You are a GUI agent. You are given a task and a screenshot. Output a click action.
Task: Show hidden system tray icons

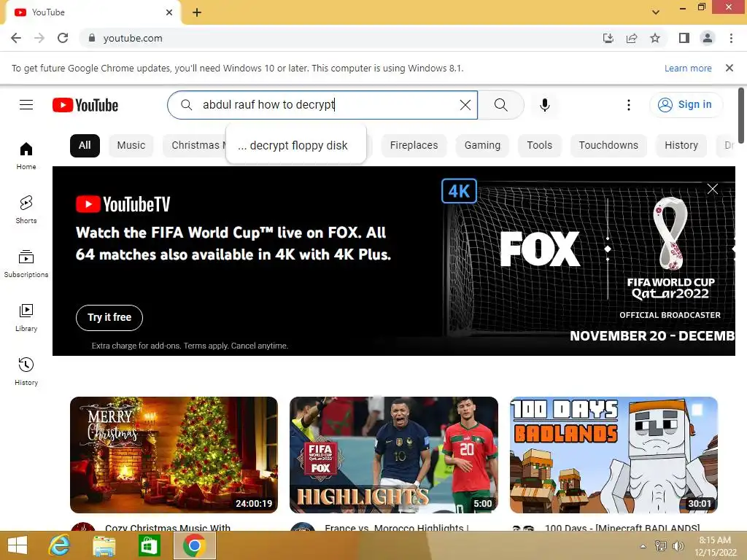(643, 545)
